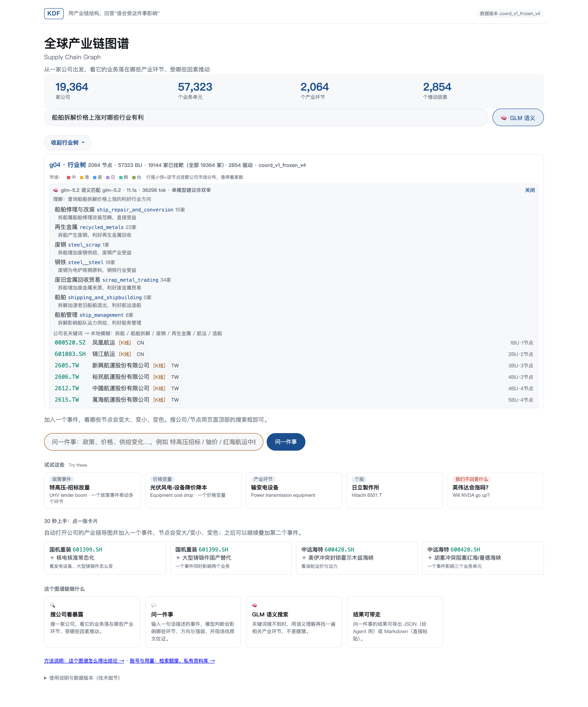588x707 pixels.
Task: Click the 问一件事 submit button
Action: [x=286, y=442]
